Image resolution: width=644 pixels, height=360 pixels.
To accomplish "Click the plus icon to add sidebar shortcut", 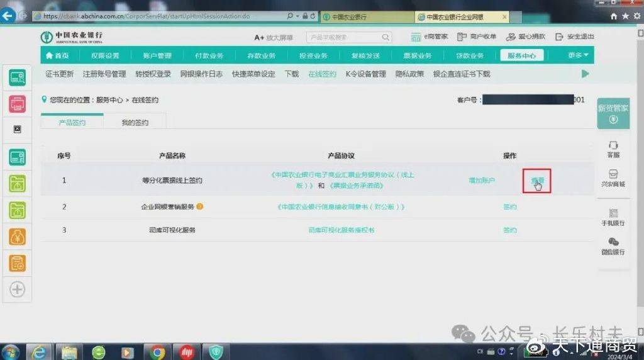I will point(17,290).
